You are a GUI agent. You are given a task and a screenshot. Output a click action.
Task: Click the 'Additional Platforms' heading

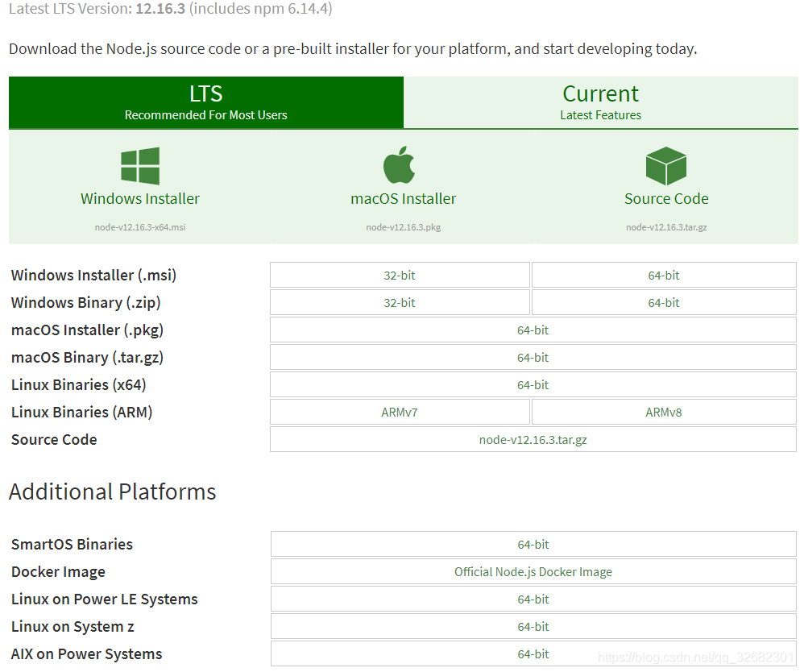tap(112, 492)
